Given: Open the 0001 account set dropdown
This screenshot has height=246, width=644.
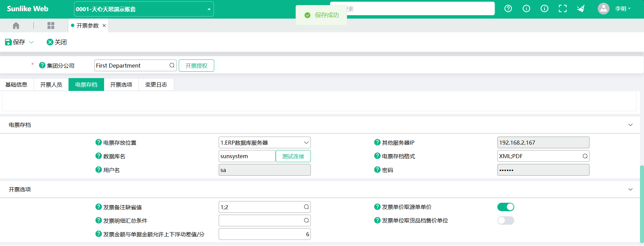Looking at the screenshot, I should pyautogui.click(x=144, y=9).
